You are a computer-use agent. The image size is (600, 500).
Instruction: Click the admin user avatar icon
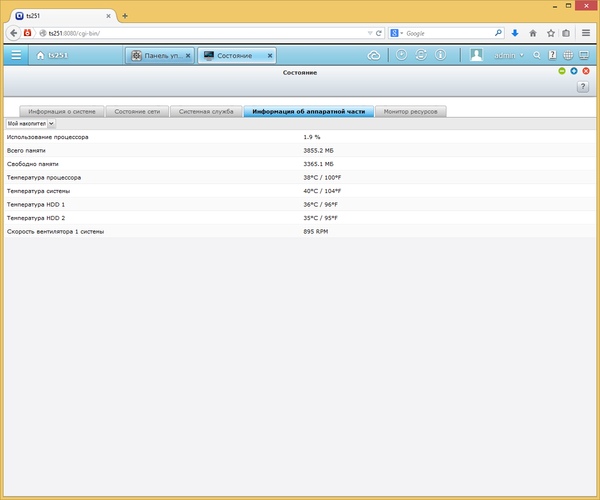click(476, 55)
